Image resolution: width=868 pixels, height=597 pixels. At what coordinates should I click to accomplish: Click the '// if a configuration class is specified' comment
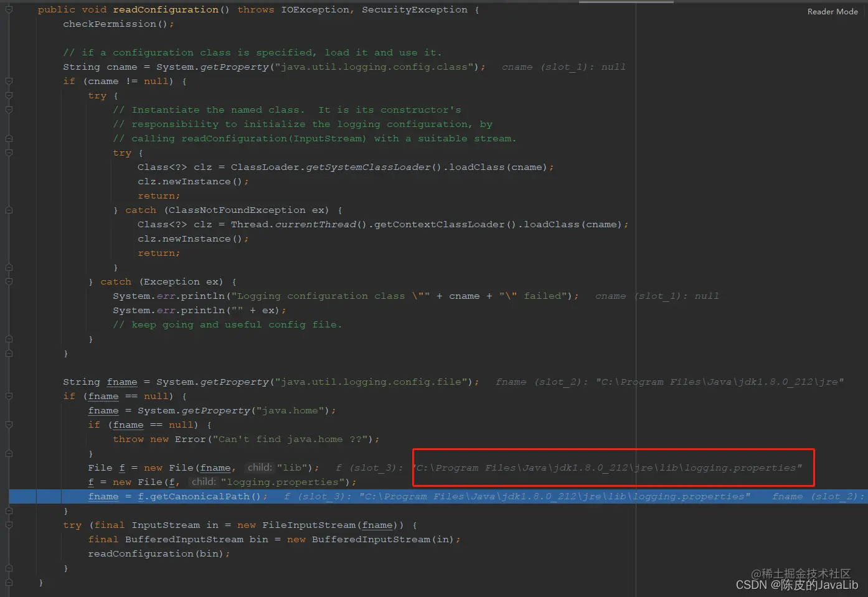coord(252,53)
